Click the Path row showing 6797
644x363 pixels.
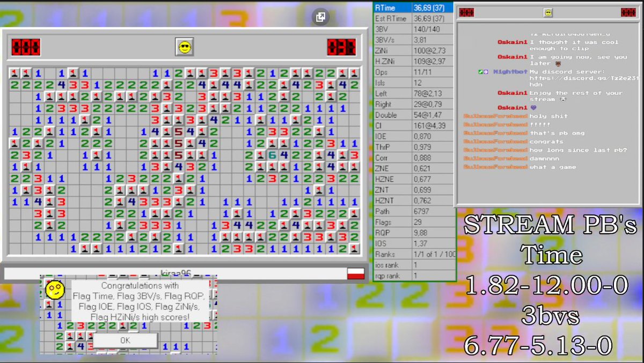tap(414, 211)
